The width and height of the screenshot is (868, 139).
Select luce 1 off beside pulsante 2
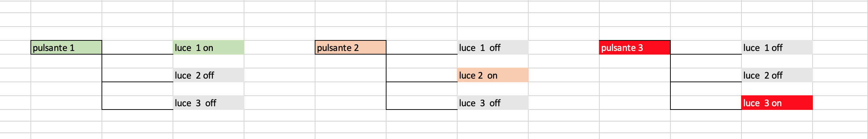point(493,47)
